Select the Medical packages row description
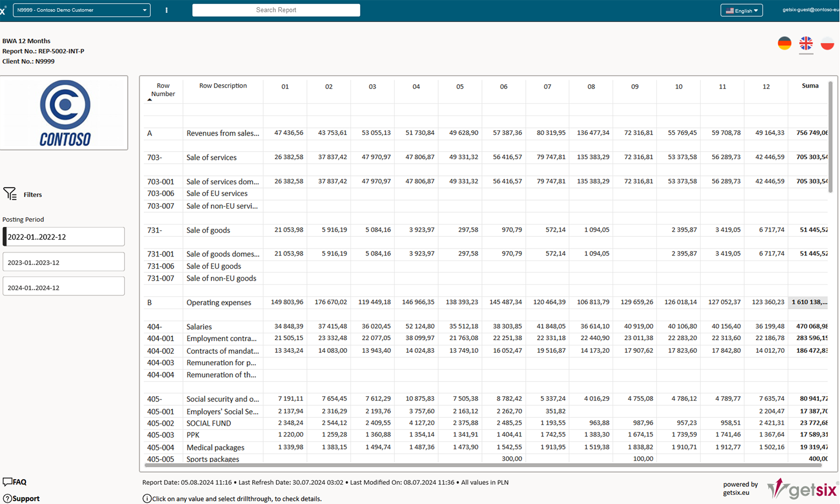Image resolution: width=840 pixels, height=504 pixels. [215, 448]
